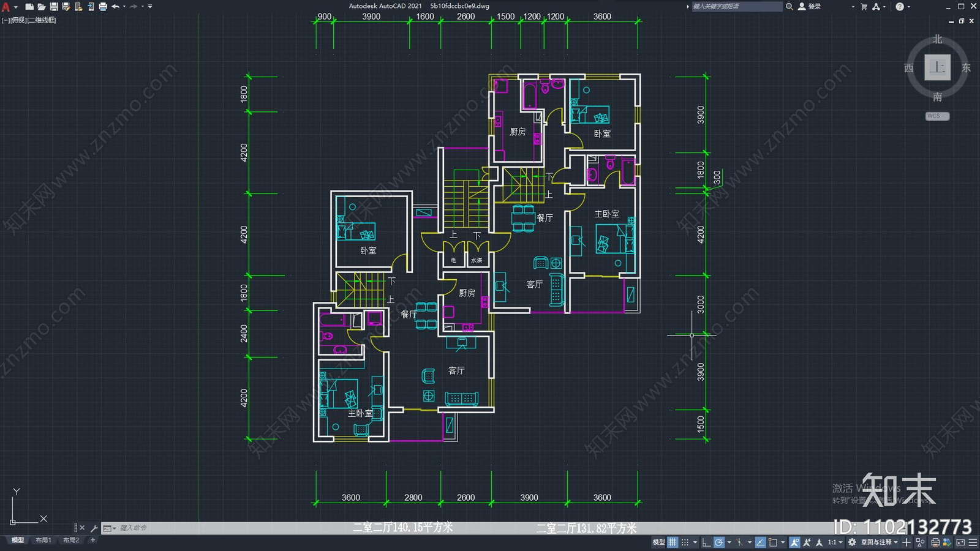The height and width of the screenshot is (551, 980).
Task: Click workspace switching gear icon
Action: [852, 542]
